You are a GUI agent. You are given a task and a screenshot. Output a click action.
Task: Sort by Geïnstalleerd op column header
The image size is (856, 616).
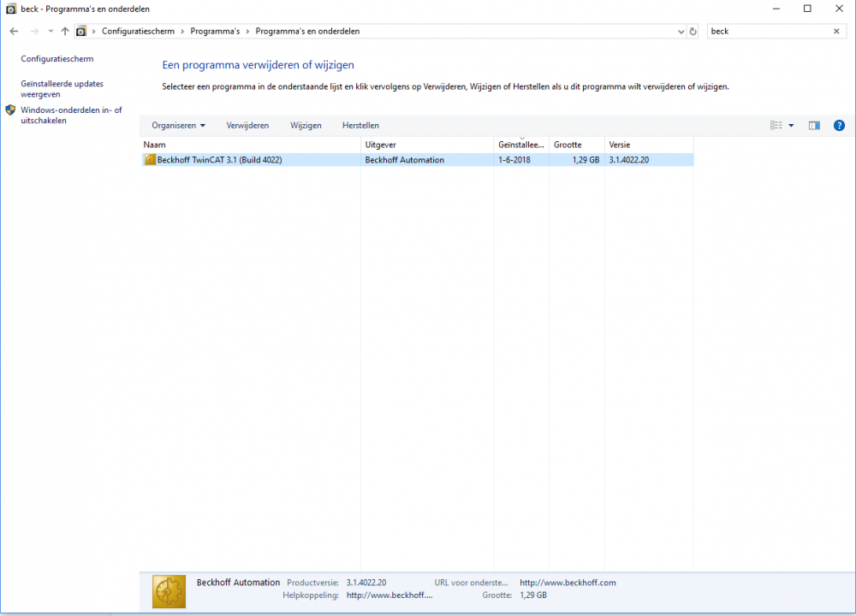tap(521, 145)
